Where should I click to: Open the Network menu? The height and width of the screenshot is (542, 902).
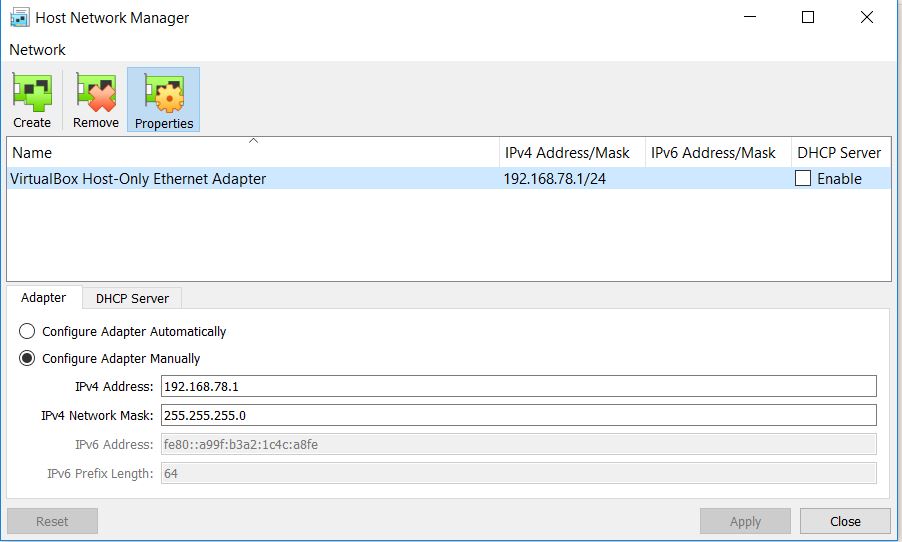click(37, 50)
